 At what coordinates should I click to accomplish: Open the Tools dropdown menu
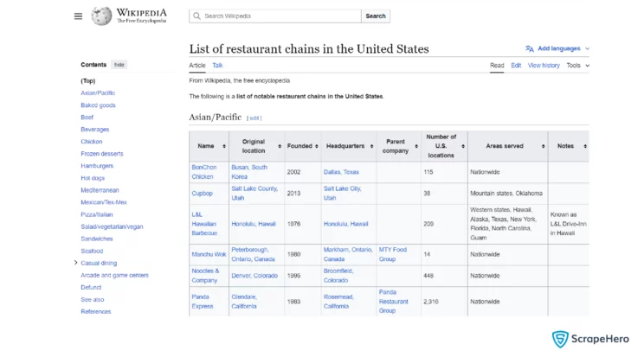(x=578, y=65)
